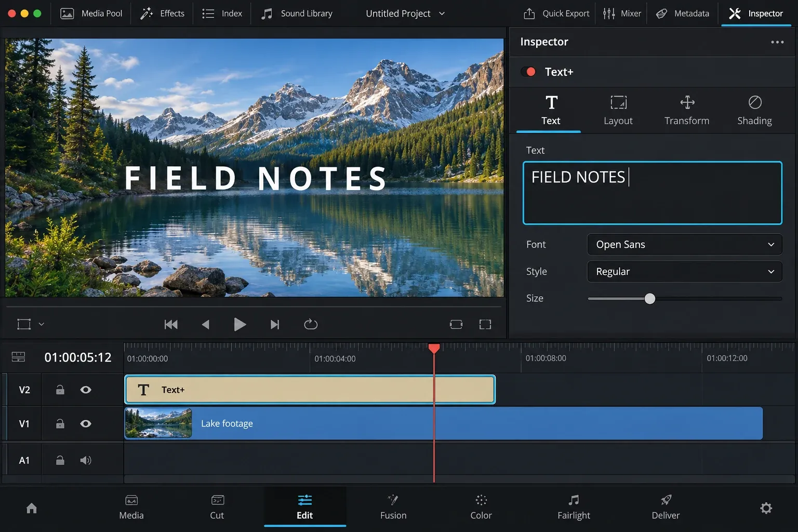Adjust the Size slider handle
This screenshot has width=798, height=532.
click(x=649, y=299)
